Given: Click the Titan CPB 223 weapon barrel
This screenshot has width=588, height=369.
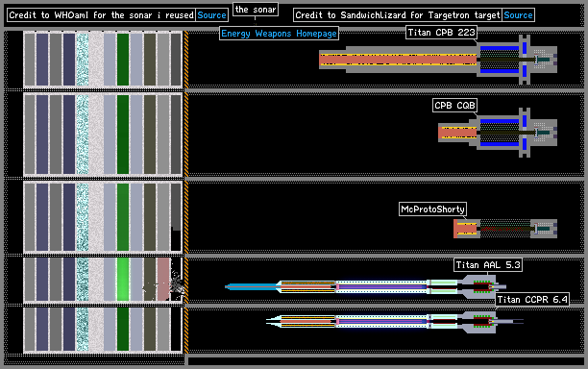Looking at the screenshot, I should (x=398, y=60).
